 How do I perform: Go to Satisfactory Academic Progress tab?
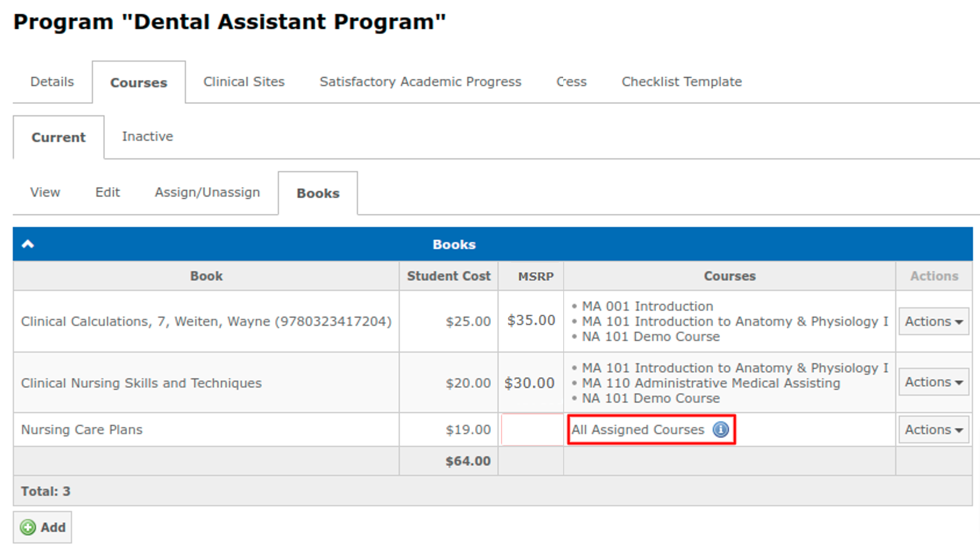coord(420,82)
